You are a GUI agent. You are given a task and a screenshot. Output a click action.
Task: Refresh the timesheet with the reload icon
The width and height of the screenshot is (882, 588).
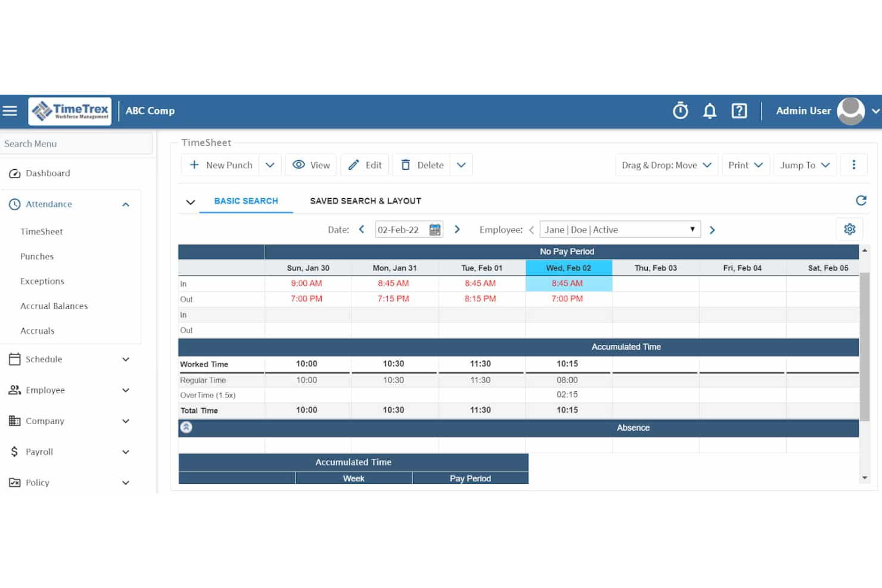pos(861,200)
